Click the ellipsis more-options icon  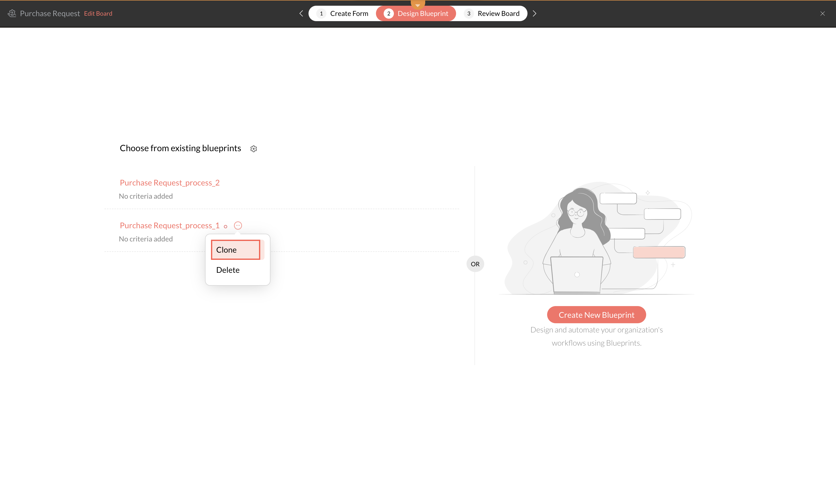point(238,226)
